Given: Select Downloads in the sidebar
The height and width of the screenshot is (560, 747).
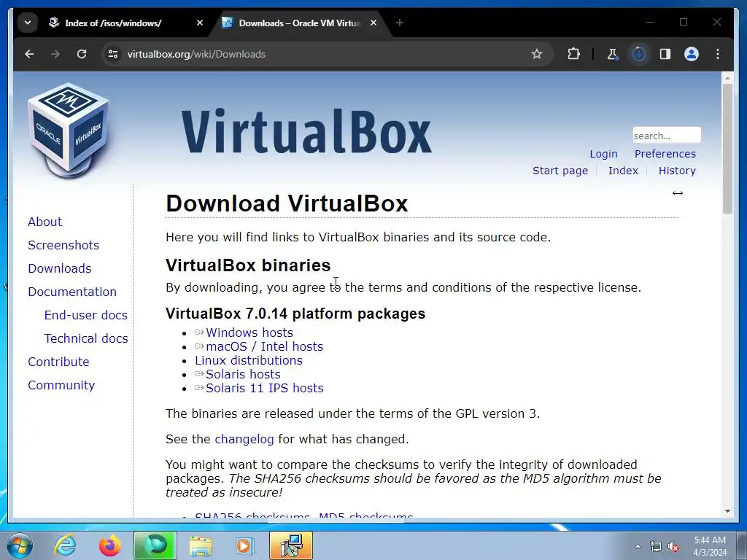Looking at the screenshot, I should click(x=60, y=268).
